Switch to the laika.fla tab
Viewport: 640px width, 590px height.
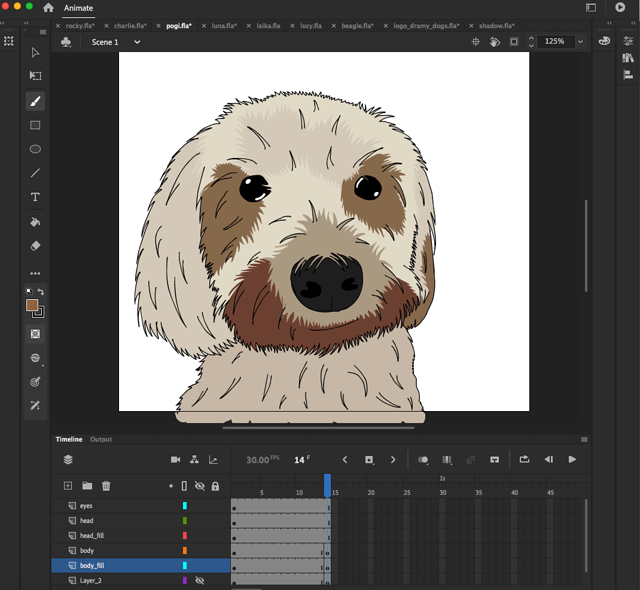click(x=268, y=26)
